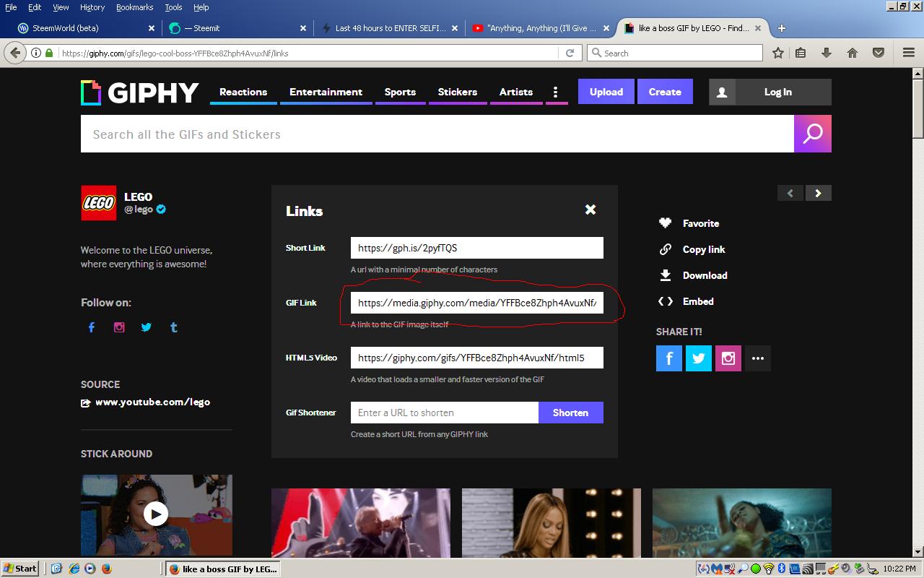
Task: Open Pocket icon in toolbar
Action: (879, 53)
